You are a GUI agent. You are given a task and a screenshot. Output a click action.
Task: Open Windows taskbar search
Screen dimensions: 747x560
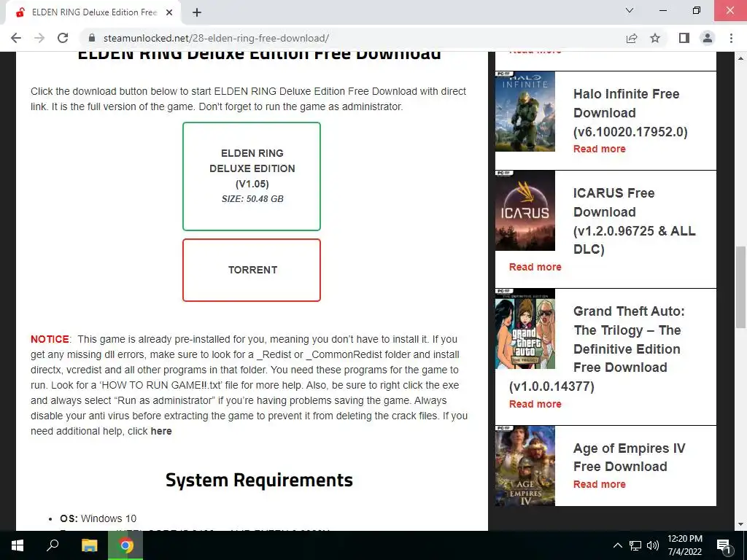(53, 545)
